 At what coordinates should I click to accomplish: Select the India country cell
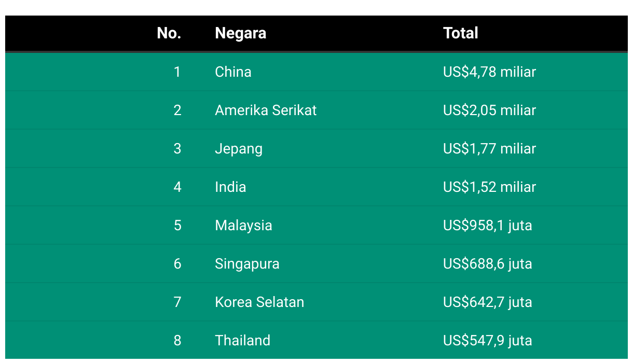230,187
